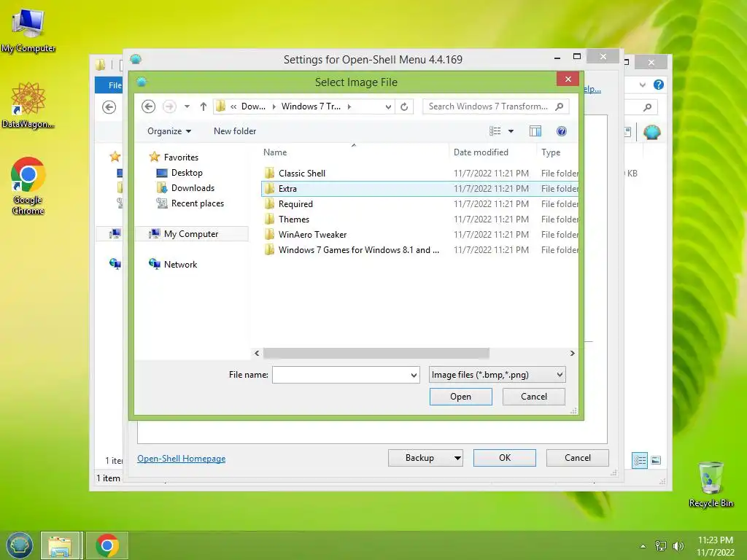Click the Open-Shell Start button

click(20, 545)
